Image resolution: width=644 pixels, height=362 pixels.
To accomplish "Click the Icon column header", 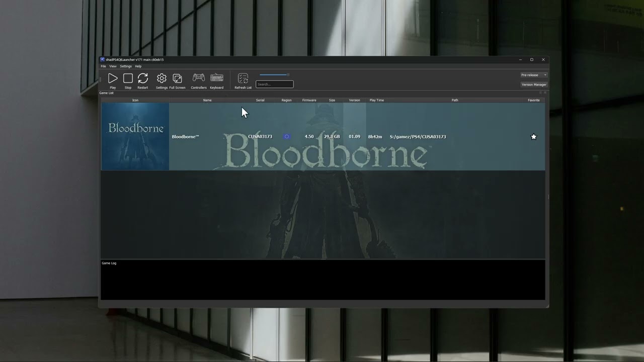I will click(135, 100).
